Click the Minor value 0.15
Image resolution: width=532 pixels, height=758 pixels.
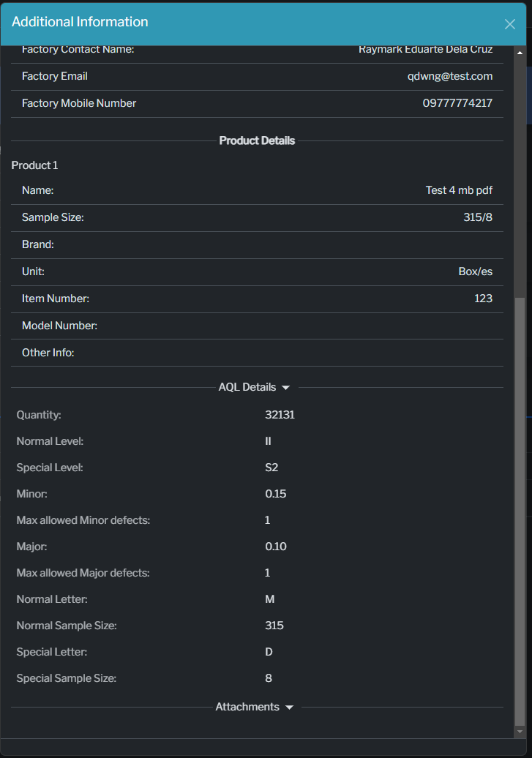275,494
